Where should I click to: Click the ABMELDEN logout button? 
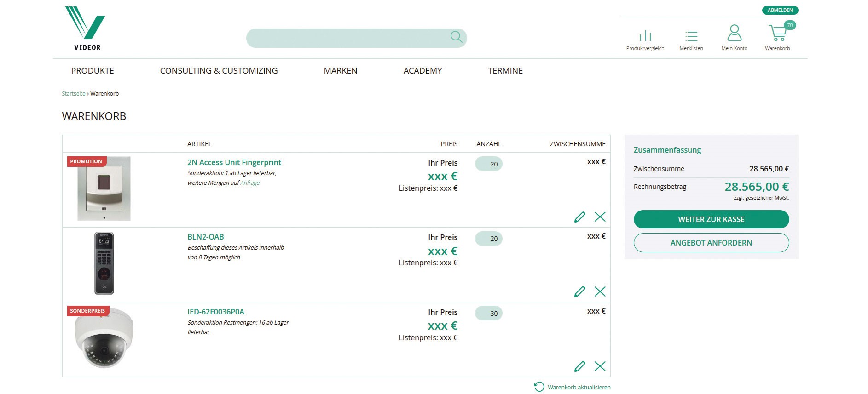[780, 10]
